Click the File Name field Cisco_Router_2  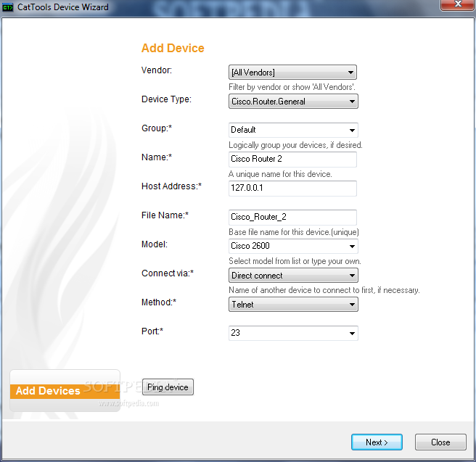click(292, 217)
